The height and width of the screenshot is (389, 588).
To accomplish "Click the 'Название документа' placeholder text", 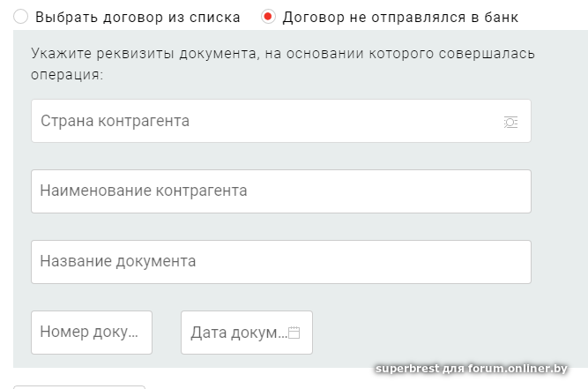I will (118, 262).
